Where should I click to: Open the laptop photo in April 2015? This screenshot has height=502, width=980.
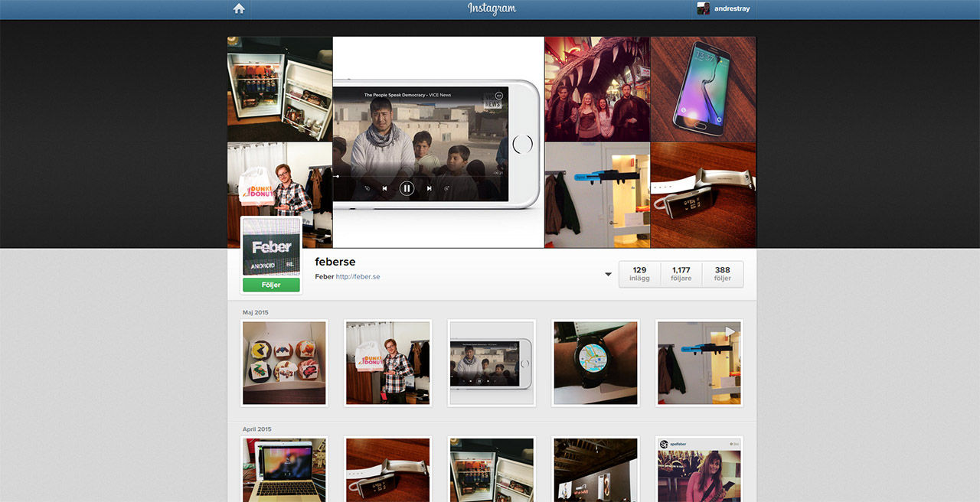tap(284, 470)
